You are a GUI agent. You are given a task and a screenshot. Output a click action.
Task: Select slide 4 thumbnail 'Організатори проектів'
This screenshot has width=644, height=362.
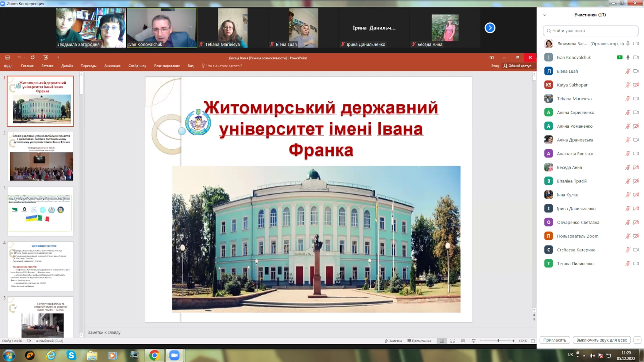[x=41, y=266]
